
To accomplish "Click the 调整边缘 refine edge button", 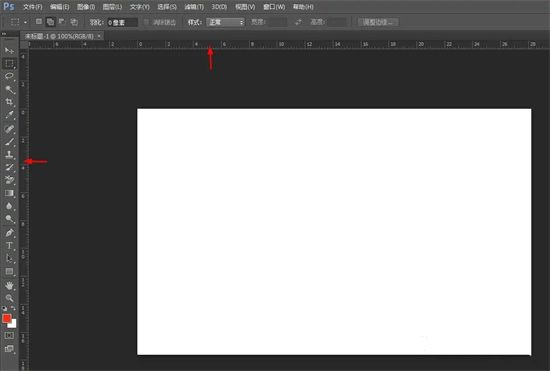I will click(x=378, y=22).
